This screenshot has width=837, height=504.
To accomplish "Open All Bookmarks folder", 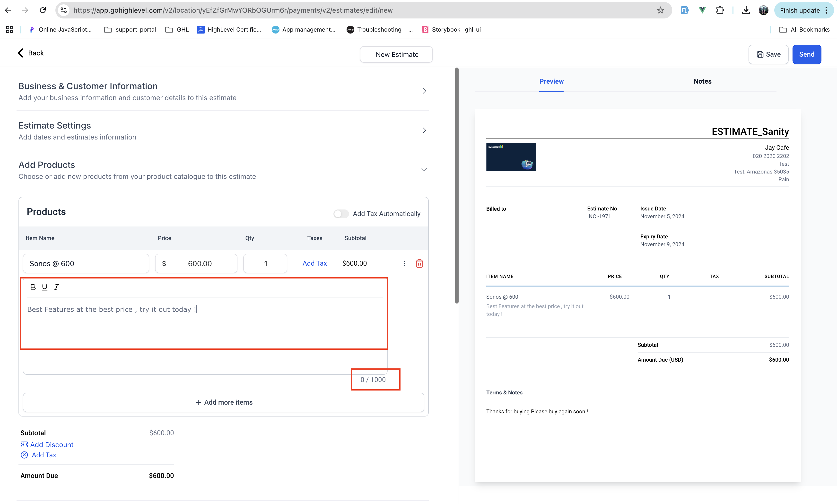I will 804,30.
